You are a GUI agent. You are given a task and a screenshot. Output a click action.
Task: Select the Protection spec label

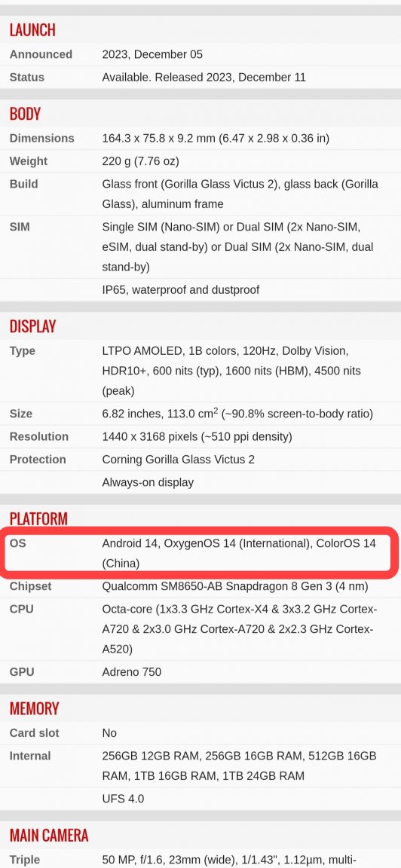coord(38,459)
